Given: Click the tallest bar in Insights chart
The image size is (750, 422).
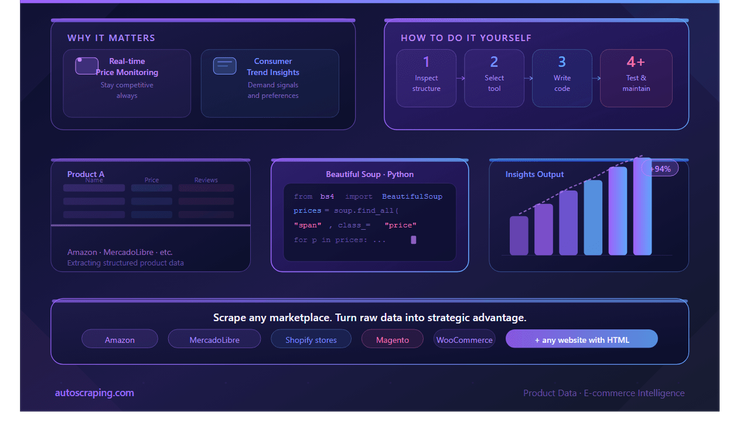Looking at the screenshot, I should pyautogui.click(x=642, y=206).
